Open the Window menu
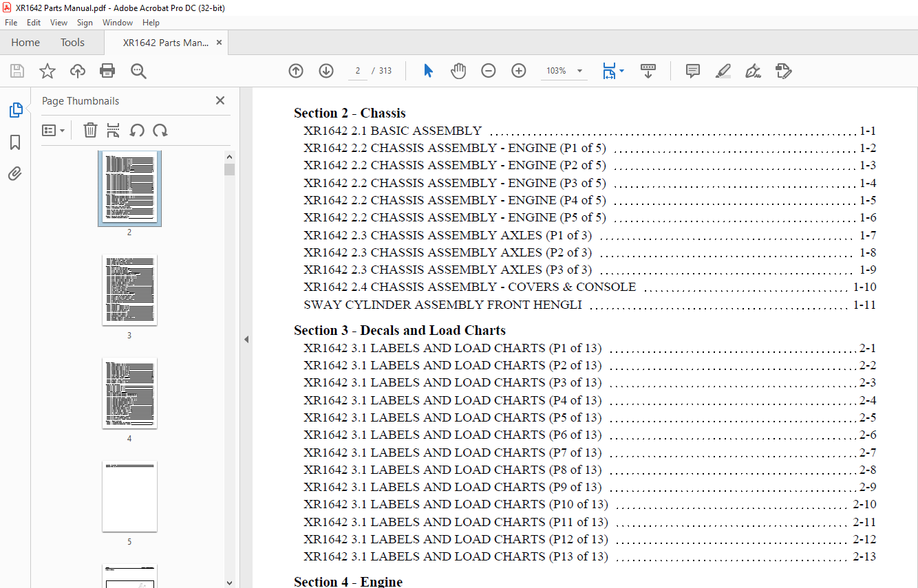918x588 pixels. point(118,23)
